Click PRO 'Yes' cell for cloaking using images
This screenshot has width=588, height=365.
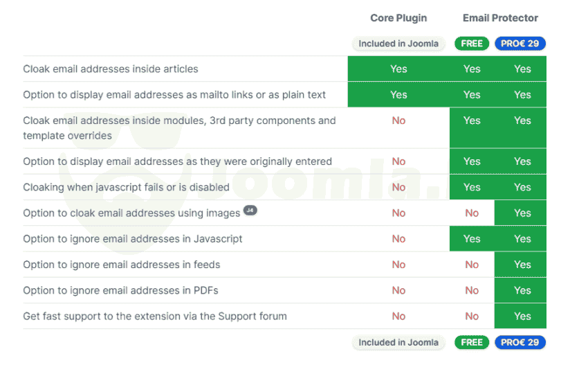pyautogui.click(x=522, y=213)
